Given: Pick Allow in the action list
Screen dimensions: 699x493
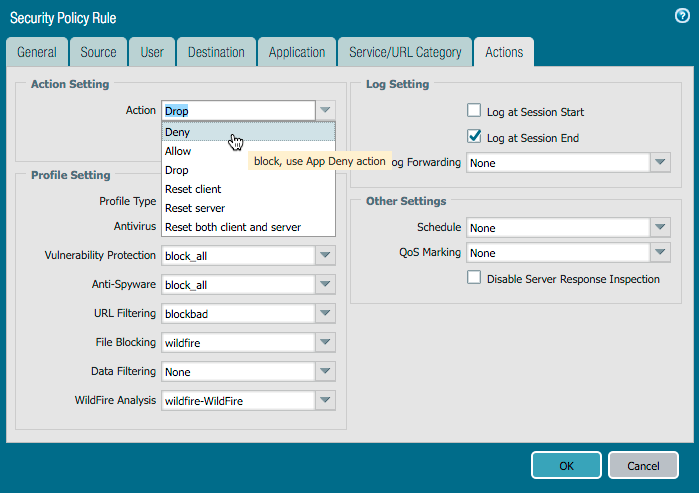Looking at the screenshot, I should 178,151.
